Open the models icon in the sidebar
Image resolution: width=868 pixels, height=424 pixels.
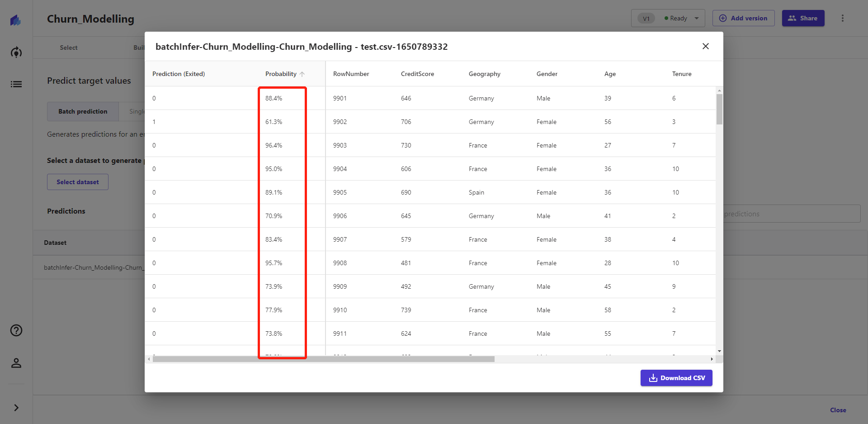(x=16, y=52)
